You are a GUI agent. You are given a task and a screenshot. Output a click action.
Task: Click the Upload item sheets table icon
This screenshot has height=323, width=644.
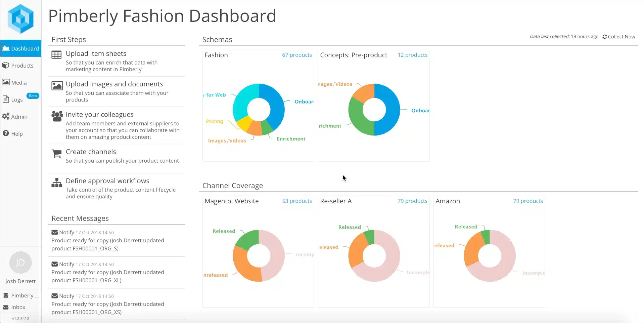click(56, 55)
